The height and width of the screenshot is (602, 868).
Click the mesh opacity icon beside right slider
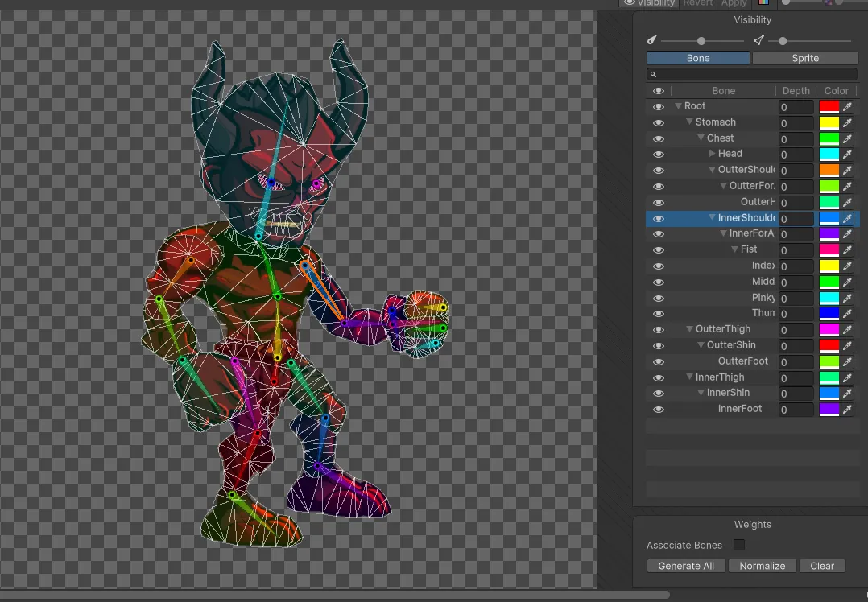[758, 40]
